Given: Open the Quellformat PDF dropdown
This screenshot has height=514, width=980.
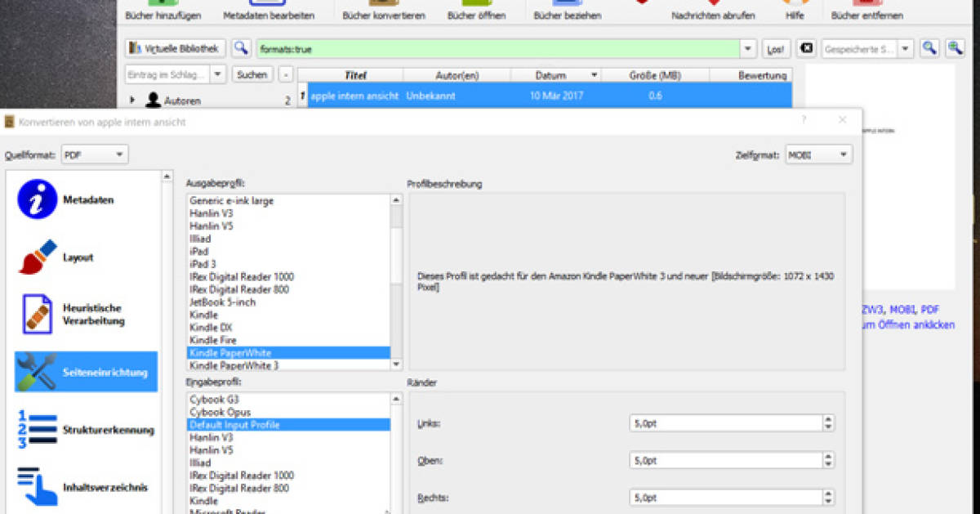Looking at the screenshot, I should [95, 154].
